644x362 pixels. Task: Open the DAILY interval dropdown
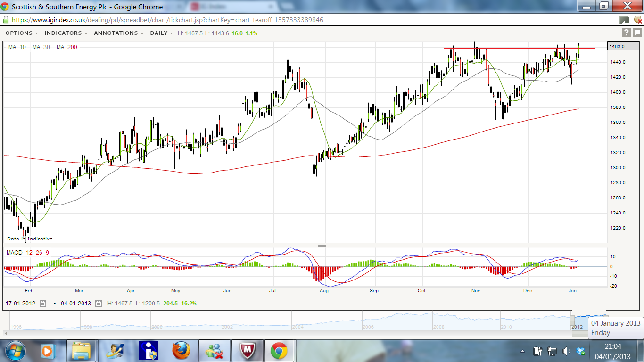click(161, 33)
